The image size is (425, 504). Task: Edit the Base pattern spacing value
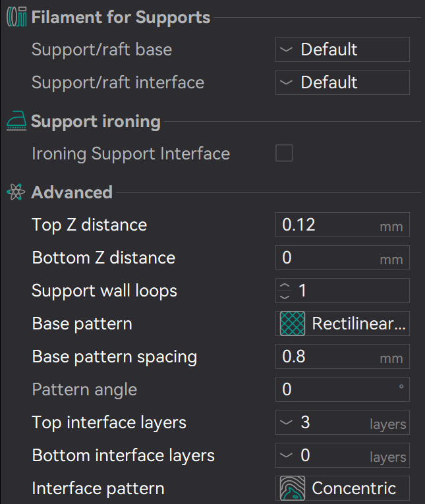coord(326,356)
